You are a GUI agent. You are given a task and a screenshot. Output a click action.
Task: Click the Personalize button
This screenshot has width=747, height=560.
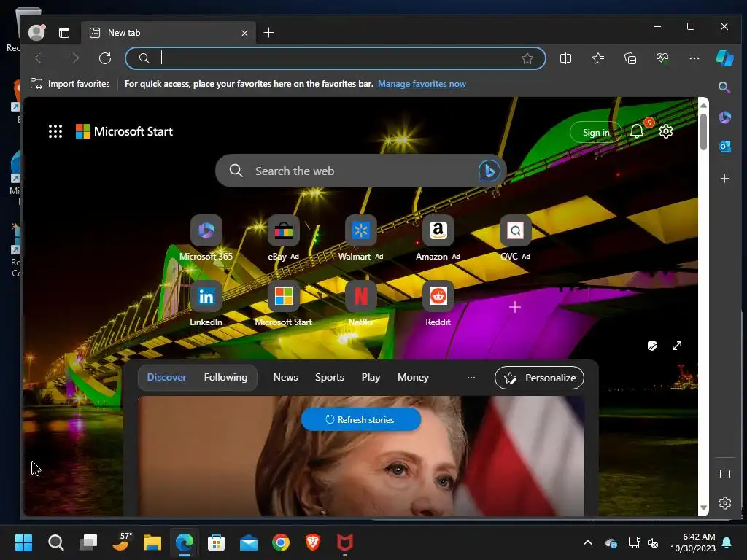coord(539,378)
